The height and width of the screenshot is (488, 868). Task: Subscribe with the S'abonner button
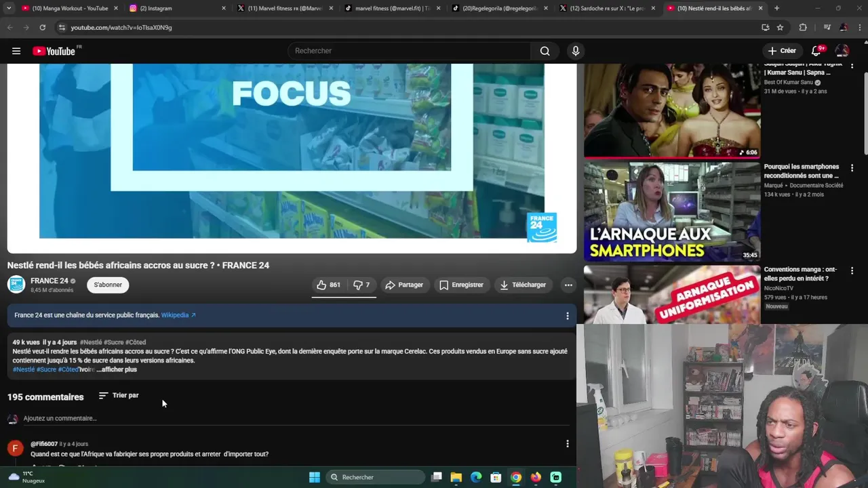[x=108, y=285]
